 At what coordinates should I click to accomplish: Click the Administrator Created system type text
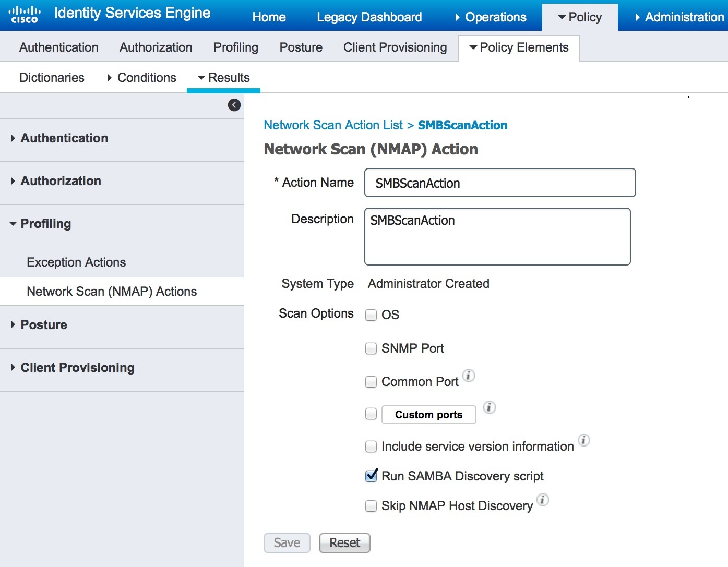[428, 284]
